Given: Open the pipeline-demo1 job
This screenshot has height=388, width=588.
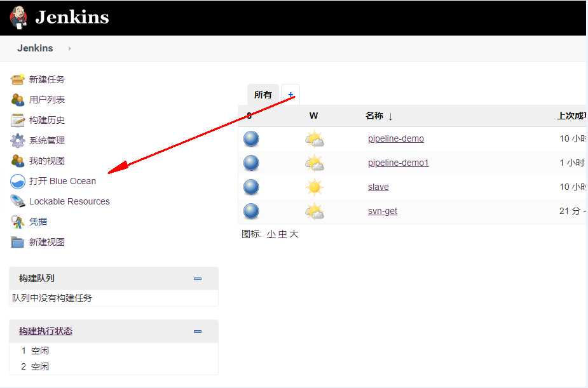Looking at the screenshot, I should click(398, 163).
